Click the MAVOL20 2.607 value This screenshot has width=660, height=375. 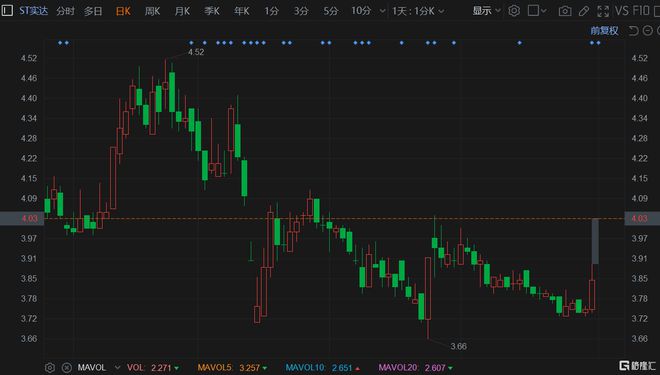click(435, 368)
